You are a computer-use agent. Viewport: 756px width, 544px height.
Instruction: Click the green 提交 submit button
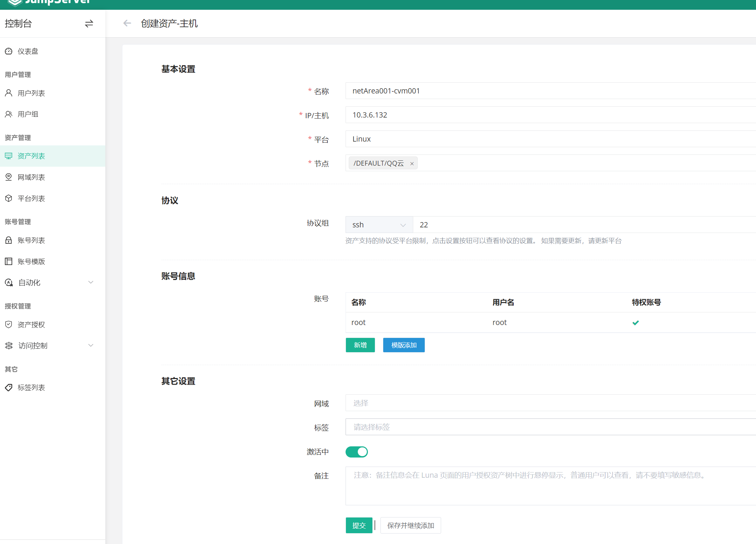[359, 525]
